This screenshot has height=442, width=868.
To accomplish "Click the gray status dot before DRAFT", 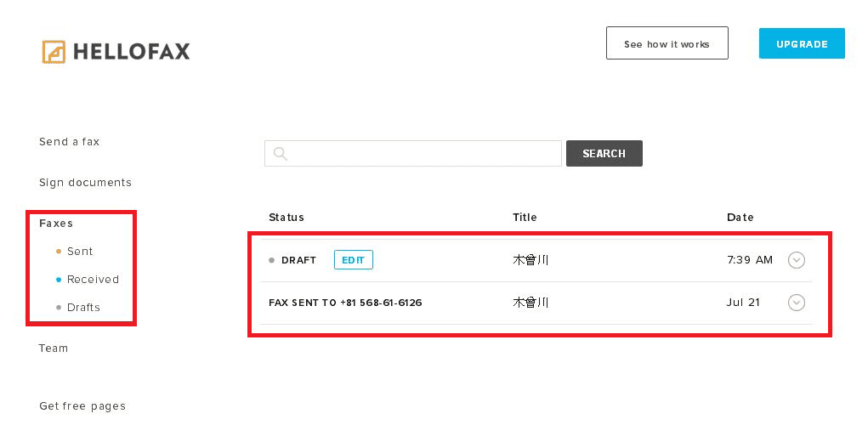I will (x=272, y=260).
